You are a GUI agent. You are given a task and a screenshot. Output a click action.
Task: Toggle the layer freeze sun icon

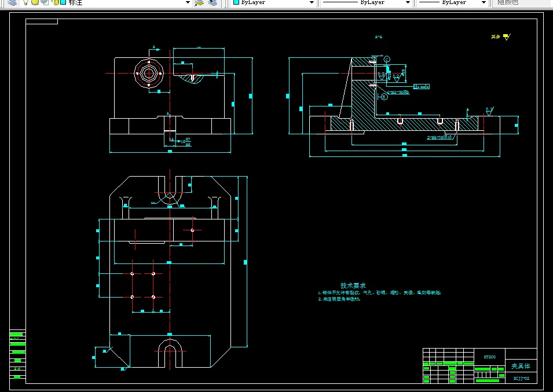[x=35, y=2]
